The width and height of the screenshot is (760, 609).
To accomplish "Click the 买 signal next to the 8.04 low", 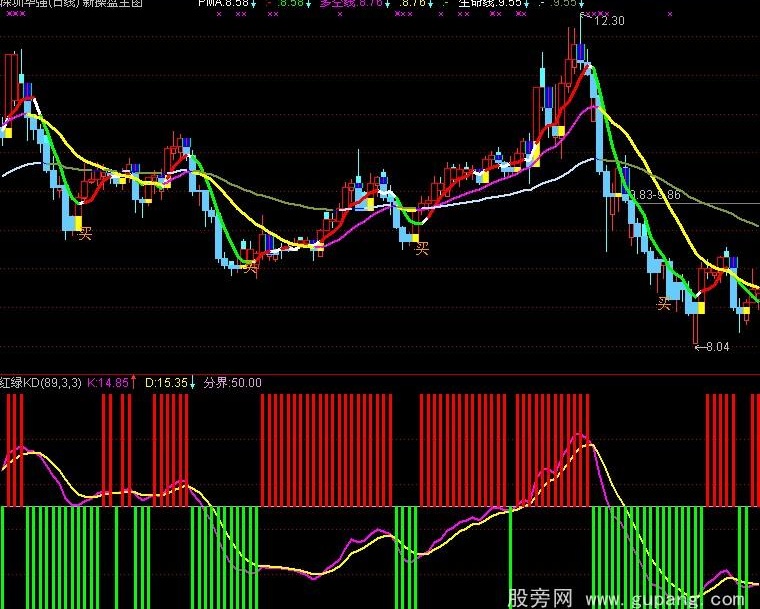I will 664,304.
